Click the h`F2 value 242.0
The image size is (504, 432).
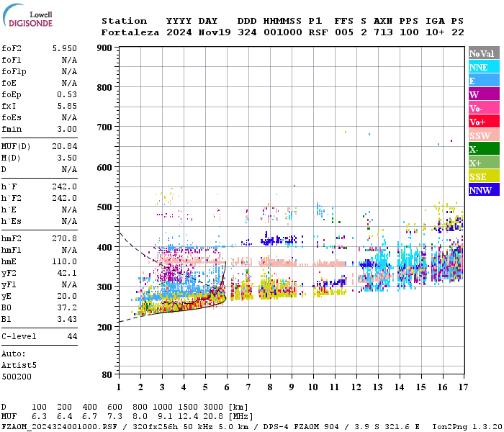tap(65, 198)
